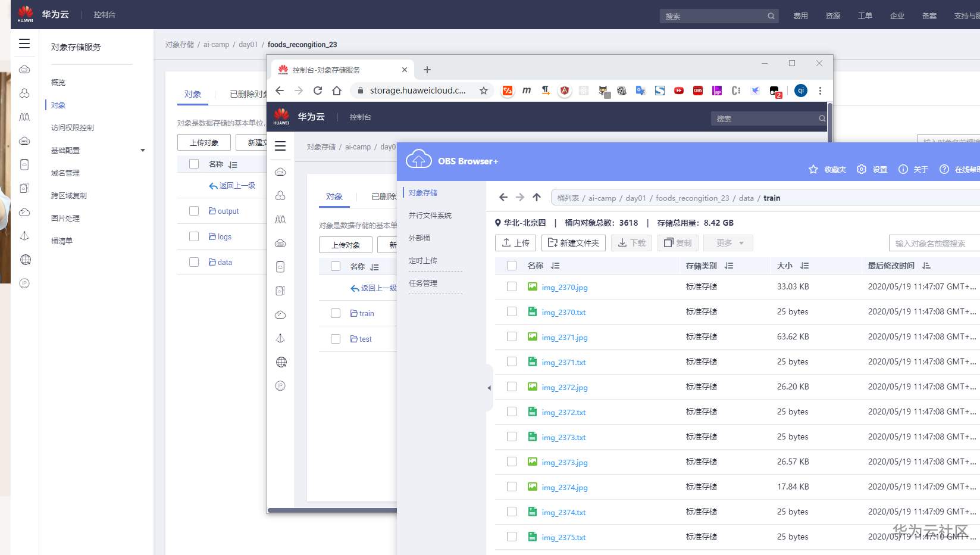Select all files with the OBS header checkbox

click(x=512, y=266)
